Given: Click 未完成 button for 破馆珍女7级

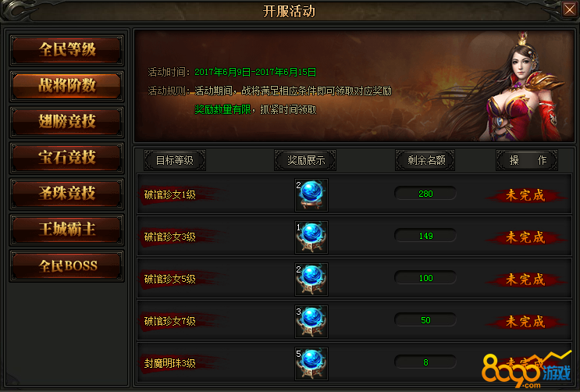Looking at the screenshot, I should (x=525, y=322).
